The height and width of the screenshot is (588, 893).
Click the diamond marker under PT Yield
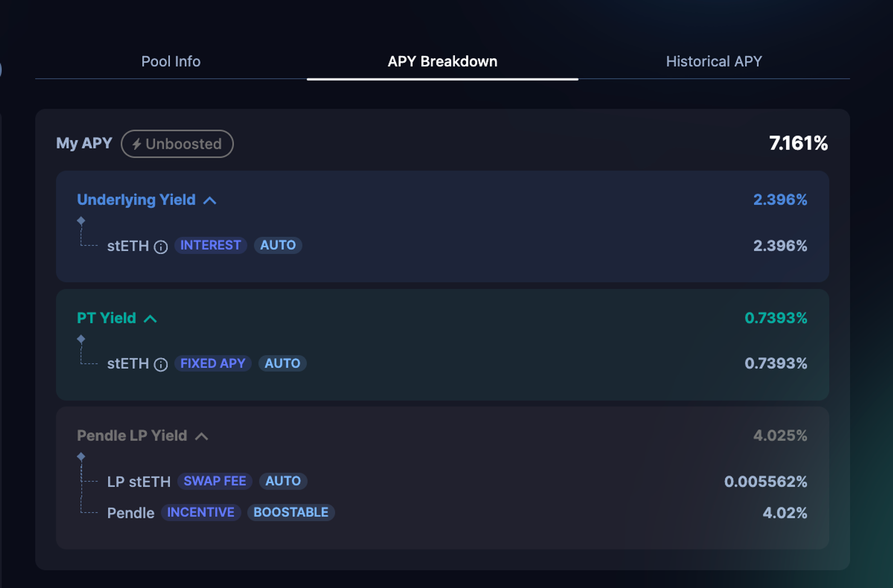point(81,339)
